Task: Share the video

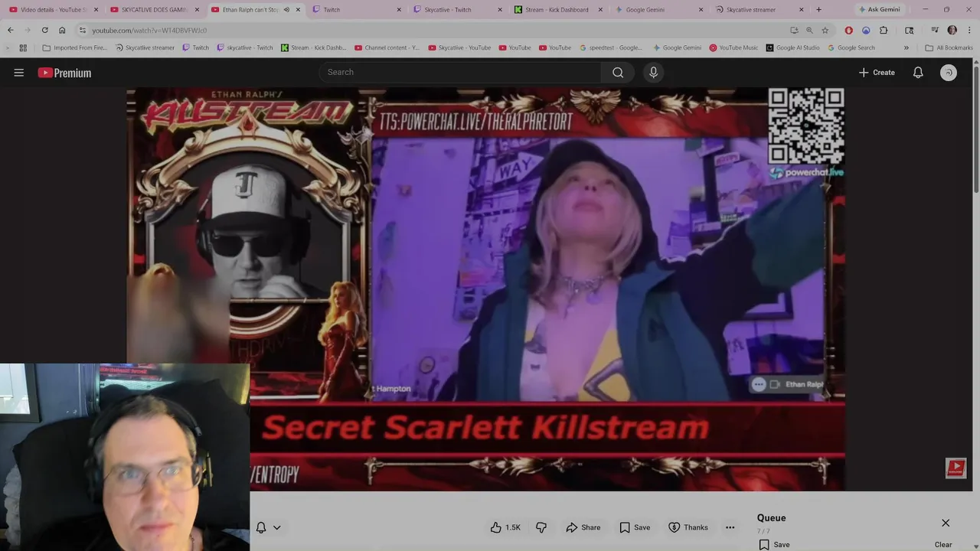Action: 583,527
